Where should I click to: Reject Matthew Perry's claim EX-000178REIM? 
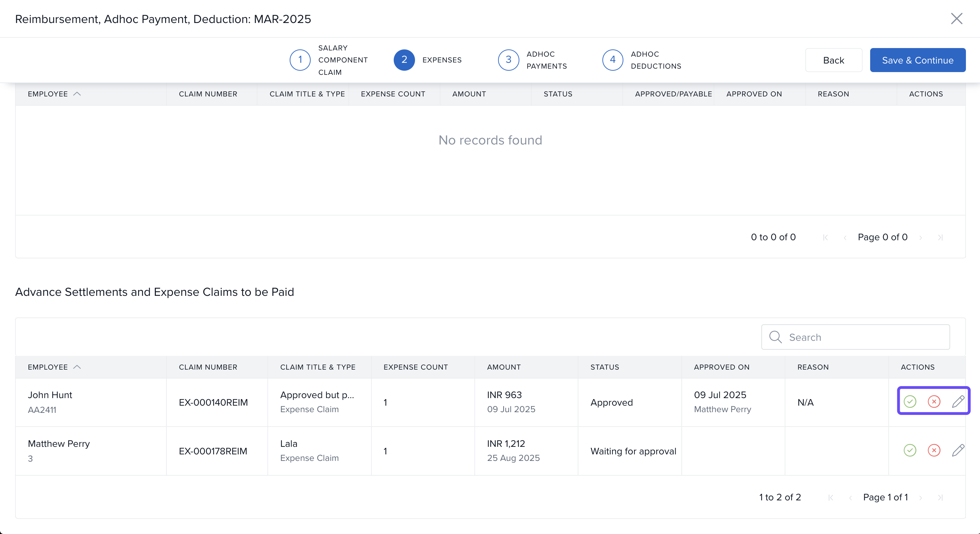click(x=934, y=450)
